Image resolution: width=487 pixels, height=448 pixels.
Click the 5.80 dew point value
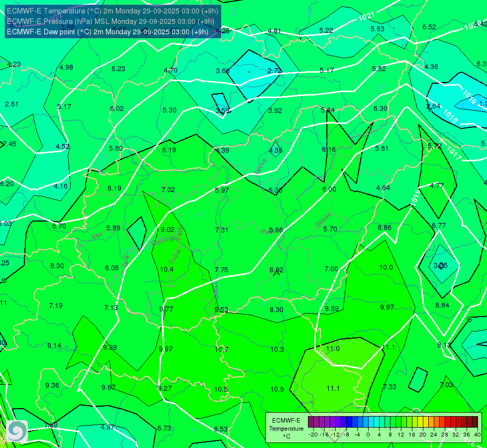[116, 148]
